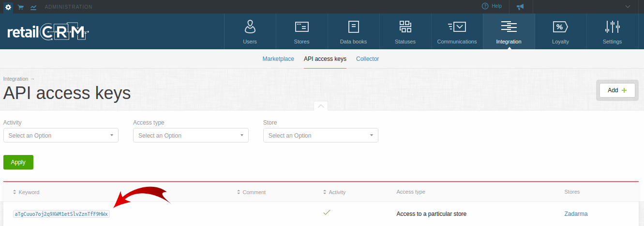Click the activity checkmark in key row
644x226 pixels.
[x=327, y=212]
